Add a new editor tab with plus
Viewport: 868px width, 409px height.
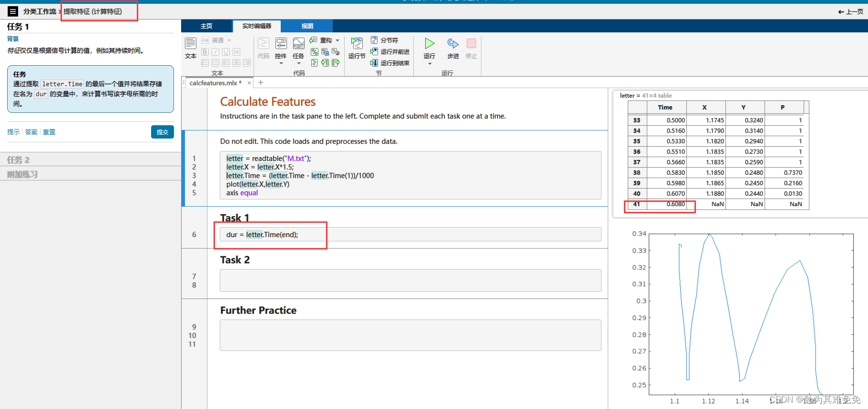261,82
